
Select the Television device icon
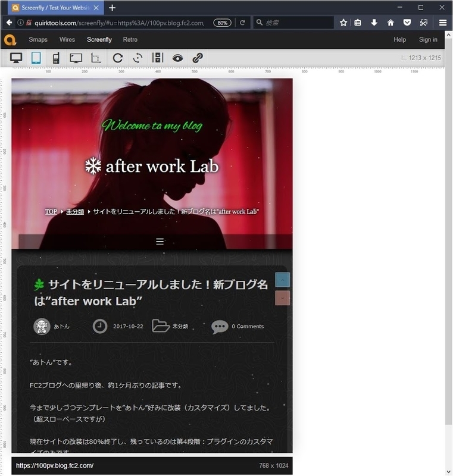tap(76, 58)
